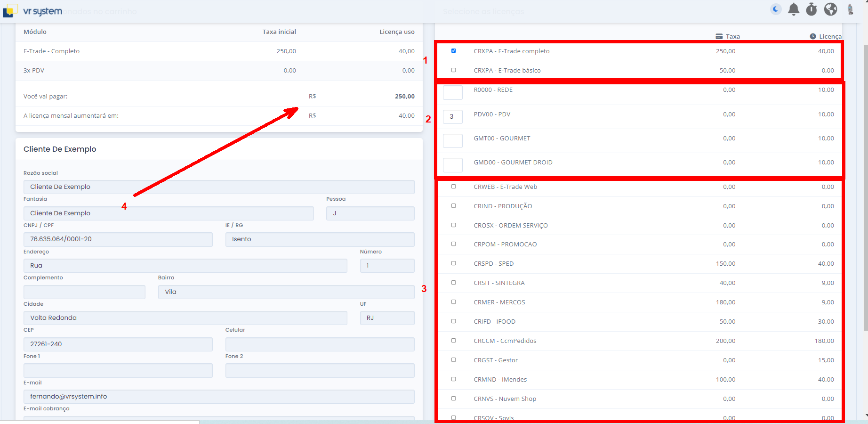
Task: Click the clock icon beside Licença
Action: (x=813, y=36)
